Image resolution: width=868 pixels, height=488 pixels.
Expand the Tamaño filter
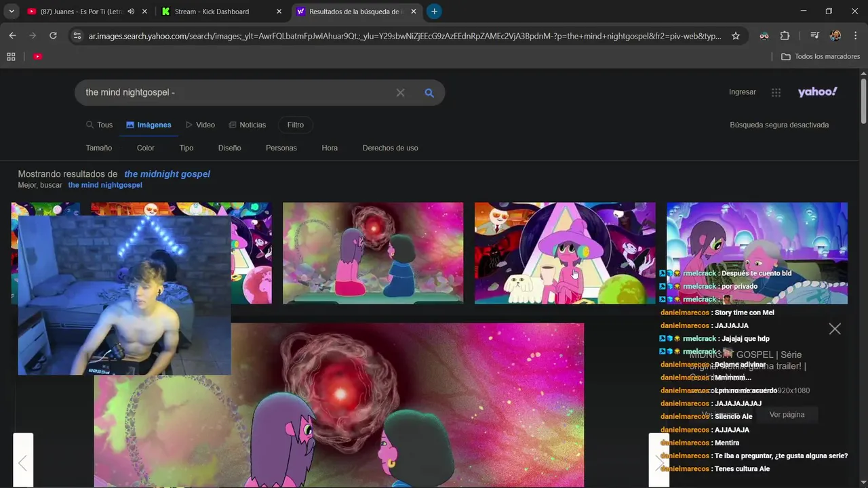pyautogui.click(x=99, y=148)
